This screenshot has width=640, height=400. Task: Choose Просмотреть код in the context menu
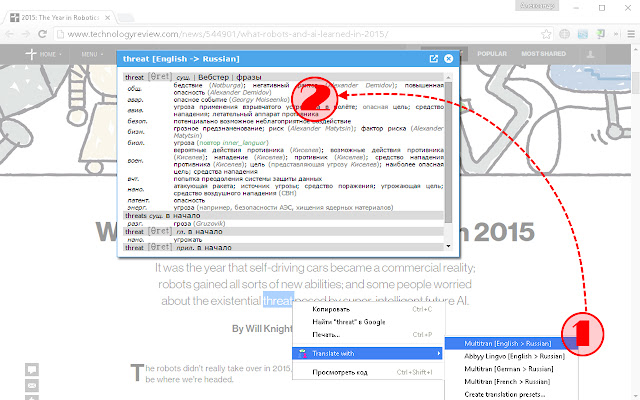[x=369, y=372]
